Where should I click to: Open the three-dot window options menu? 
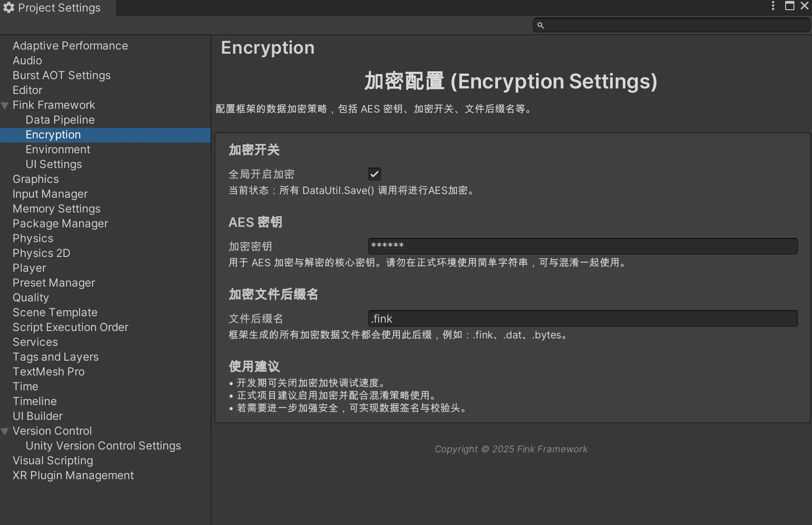[x=773, y=6]
